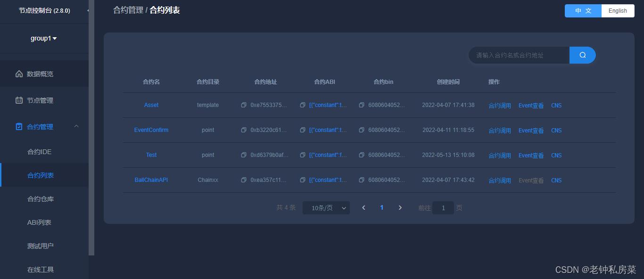Click CNS for the EventConfirm row
The width and height of the screenshot is (644, 279).
click(x=556, y=131)
